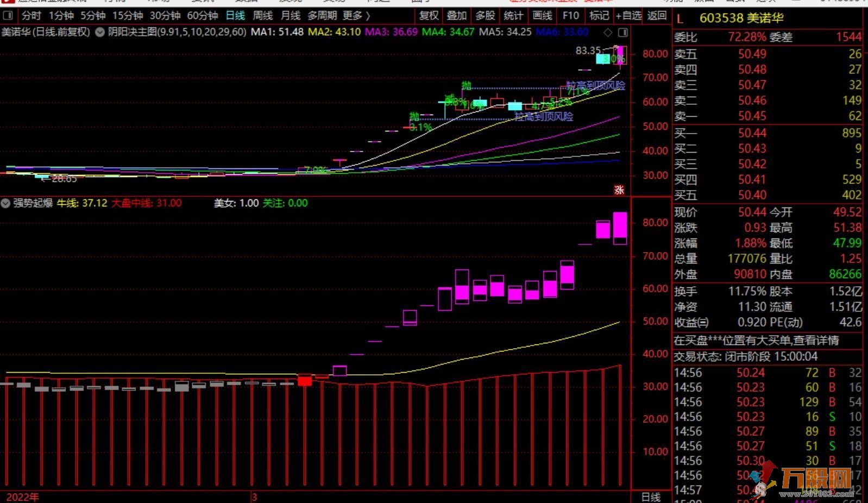Viewport: 868px width, 503px height.
Task: Click the red 涨 marker icon
Action: pos(619,190)
